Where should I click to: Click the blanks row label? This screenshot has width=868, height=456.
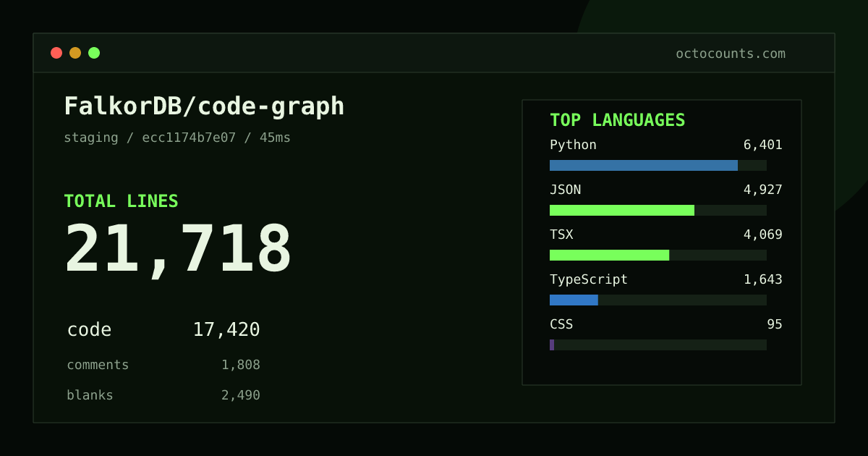coord(90,395)
